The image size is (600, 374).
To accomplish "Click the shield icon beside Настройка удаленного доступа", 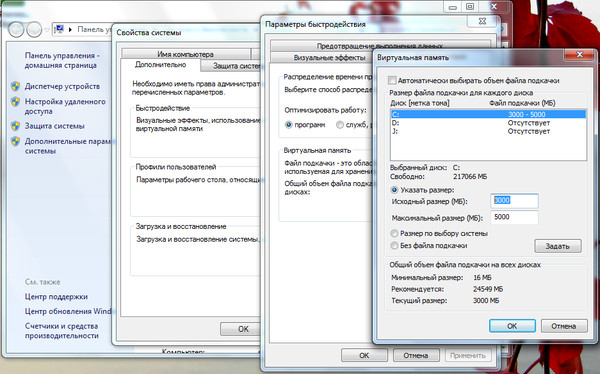I will 15,102.
